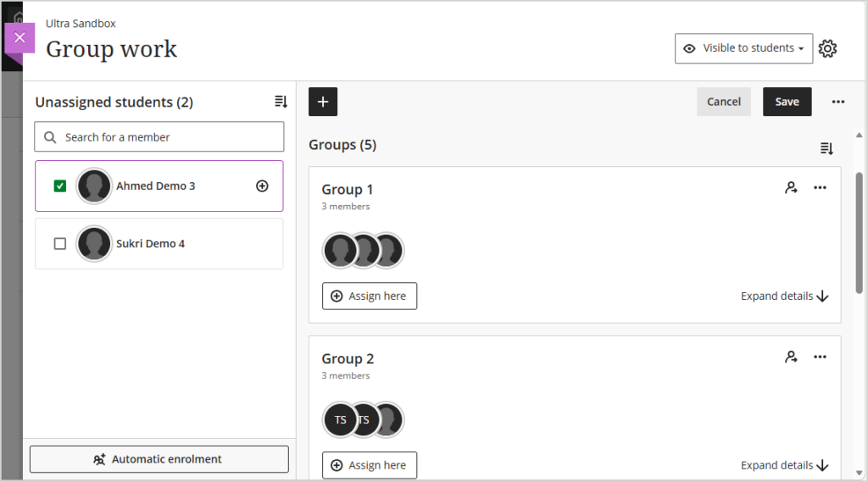Open Group 1 more options menu
Viewport: 868px width, 482px height.
[820, 187]
